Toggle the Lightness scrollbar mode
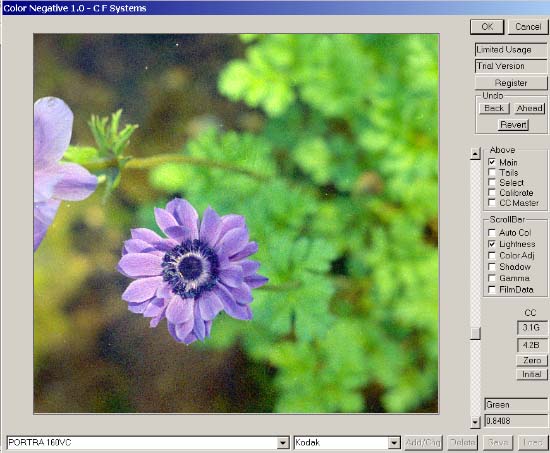 (492, 244)
